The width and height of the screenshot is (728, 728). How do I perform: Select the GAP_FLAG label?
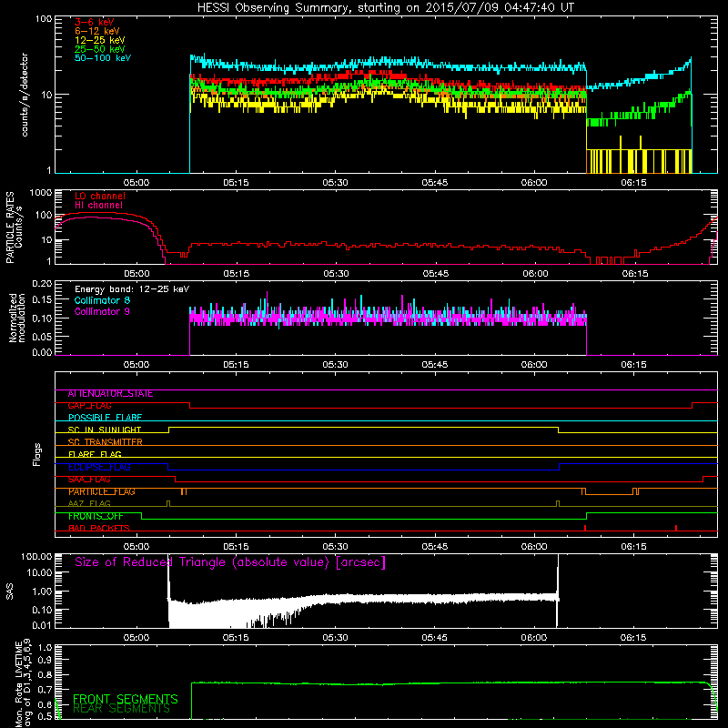(89, 406)
